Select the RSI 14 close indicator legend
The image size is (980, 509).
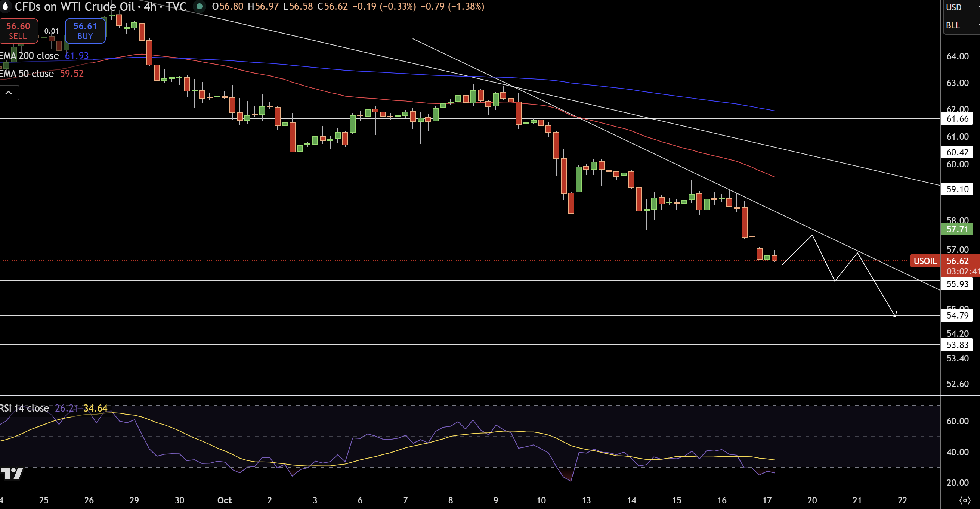coord(25,408)
